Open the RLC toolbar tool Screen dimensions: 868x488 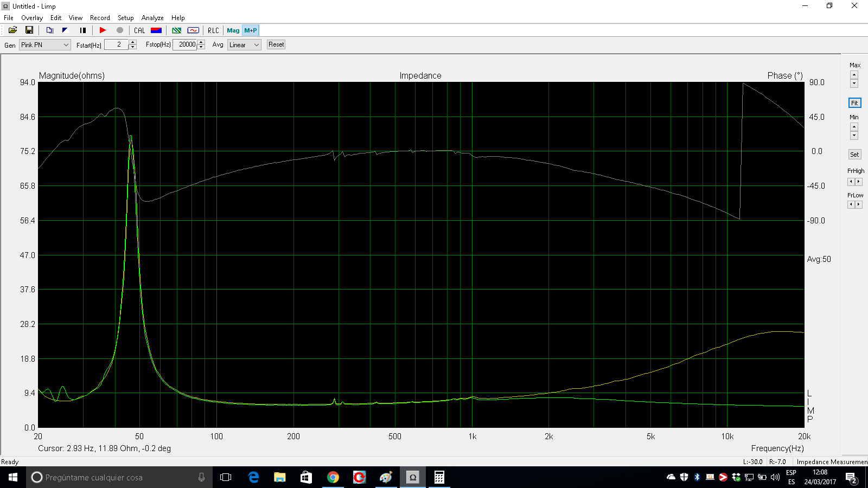213,30
